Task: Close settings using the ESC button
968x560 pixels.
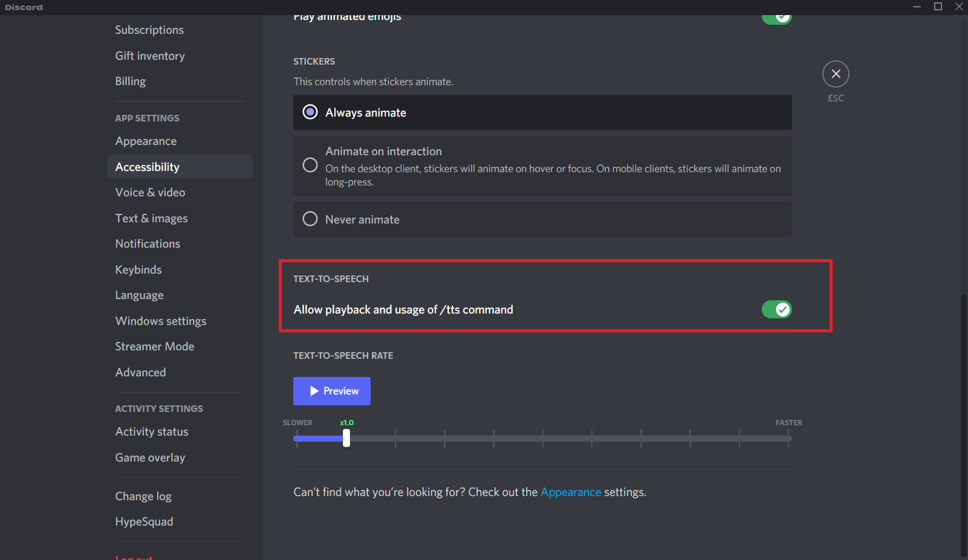Action: tap(836, 74)
